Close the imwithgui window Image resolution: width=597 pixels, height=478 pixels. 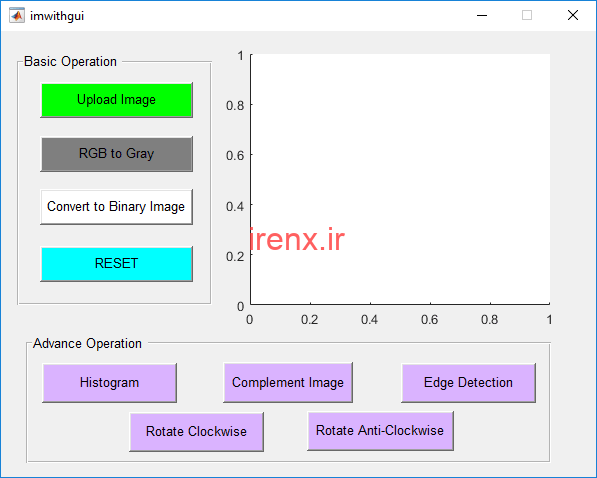(573, 16)
